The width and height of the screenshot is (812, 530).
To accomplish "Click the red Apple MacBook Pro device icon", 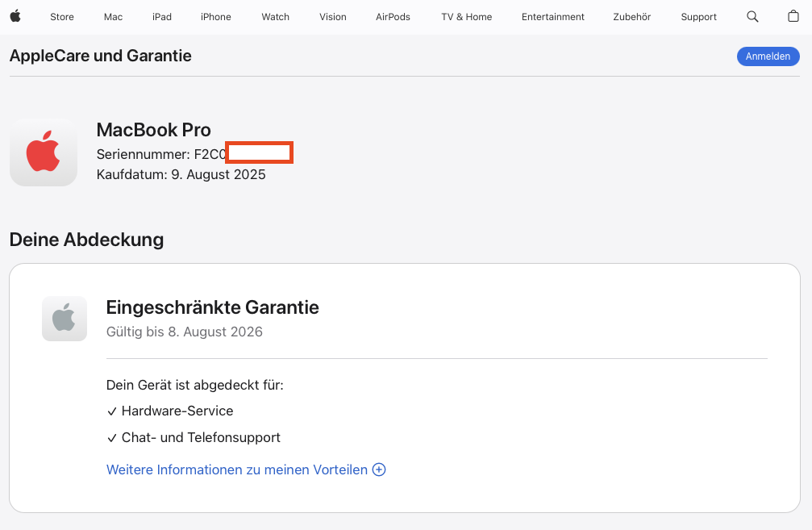I will (44, 152).
